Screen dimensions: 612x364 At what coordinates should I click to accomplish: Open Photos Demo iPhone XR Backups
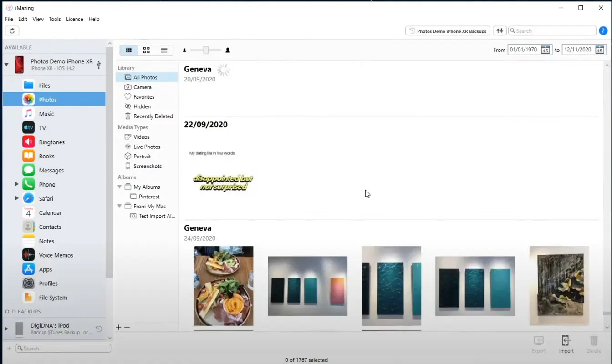447,30
